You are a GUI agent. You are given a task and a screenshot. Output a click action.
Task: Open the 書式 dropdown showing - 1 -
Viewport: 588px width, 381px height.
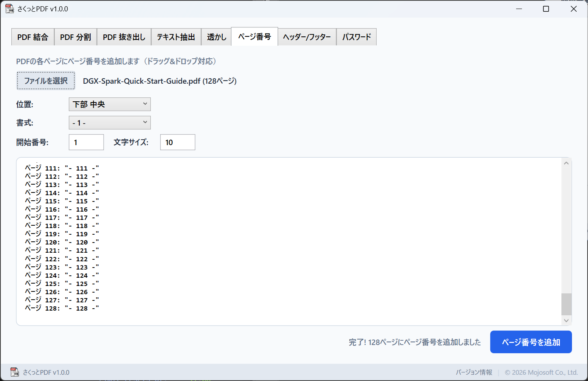[110, 123]
